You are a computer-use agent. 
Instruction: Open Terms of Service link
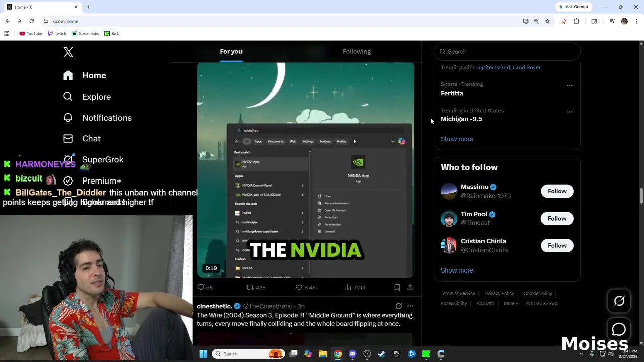coord(458,293)
